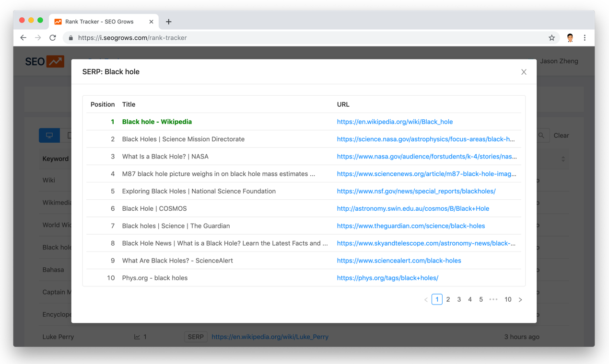
Task: Click the SERP button for Luke Perry
Action: (195, 336)
